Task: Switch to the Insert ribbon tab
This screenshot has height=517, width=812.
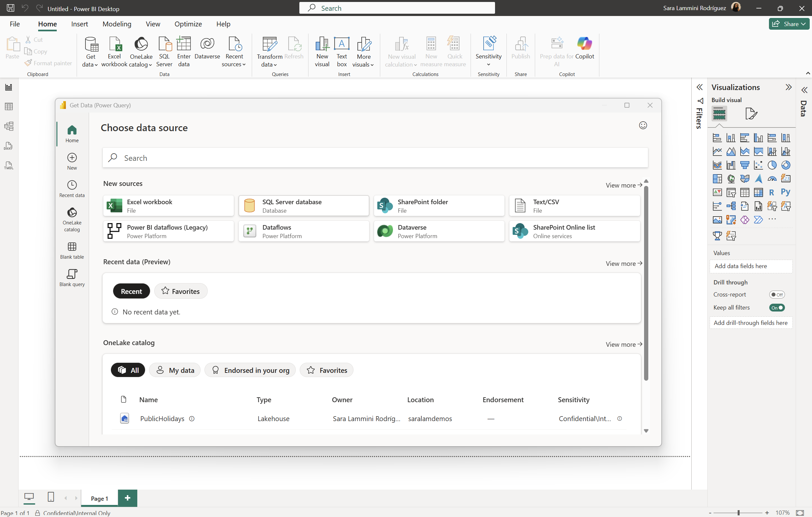Action: (x=80, y=24)
